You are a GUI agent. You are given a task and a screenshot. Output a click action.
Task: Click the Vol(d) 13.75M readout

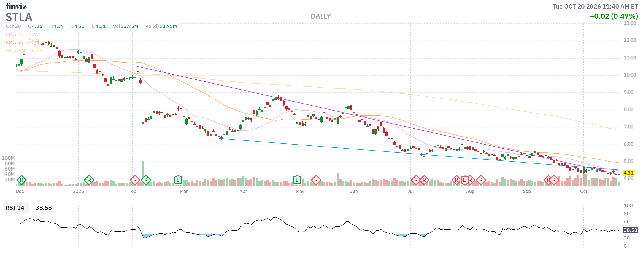(x=161, y=26)
